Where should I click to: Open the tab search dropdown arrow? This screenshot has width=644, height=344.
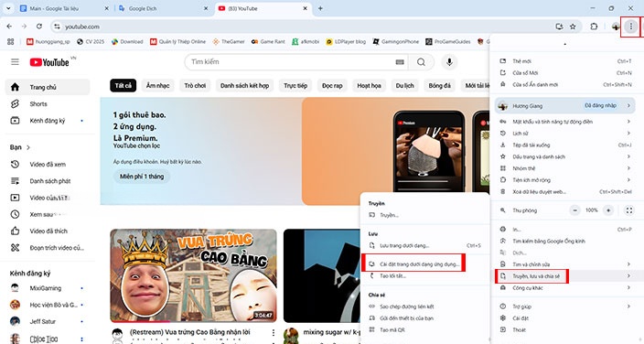(8, 8)
